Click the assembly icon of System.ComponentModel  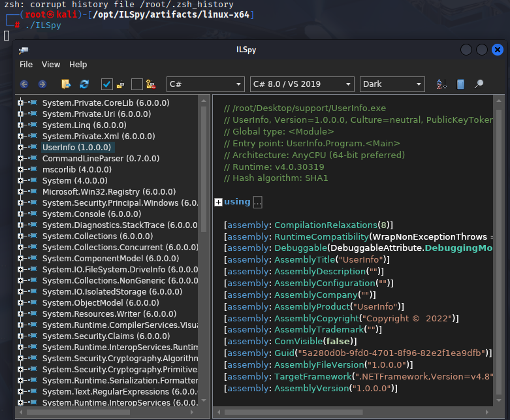(x=33, y=258)
